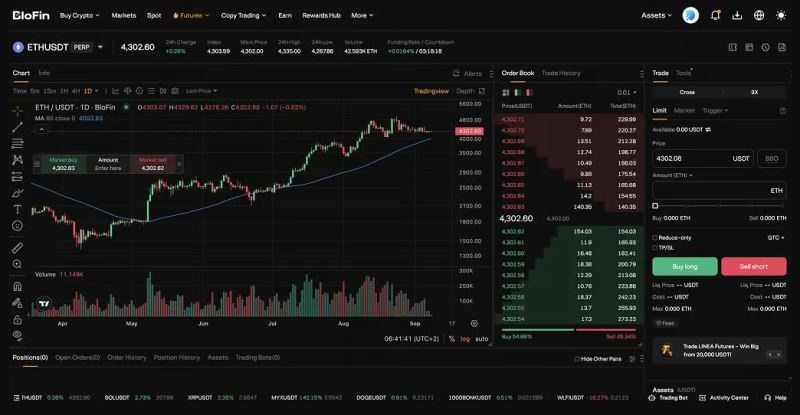
Task: Open the notifications bell
Action: [x=715, y=15]
